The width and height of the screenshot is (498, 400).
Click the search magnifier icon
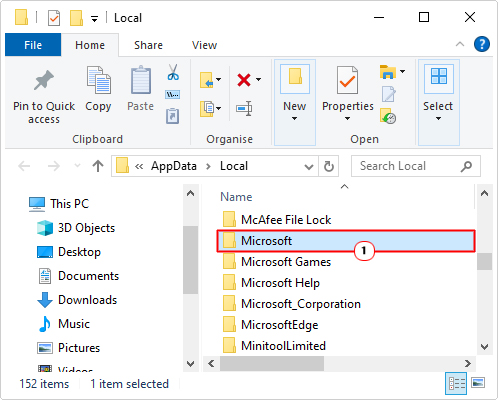pyautogui.click(x=466, y=166)
